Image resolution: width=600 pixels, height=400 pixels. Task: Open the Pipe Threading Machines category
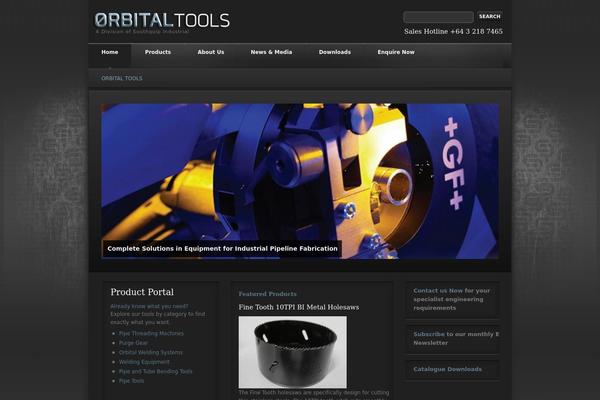(151, 333)
